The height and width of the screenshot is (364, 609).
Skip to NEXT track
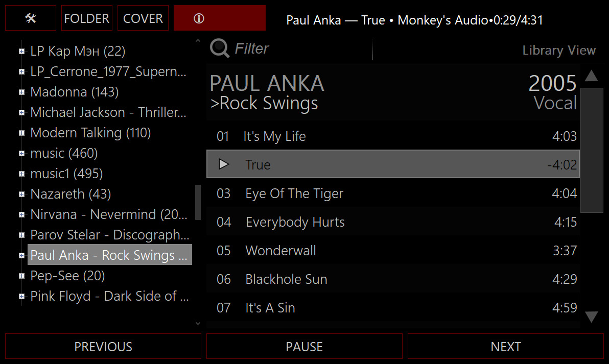click(x=505, y=347)
